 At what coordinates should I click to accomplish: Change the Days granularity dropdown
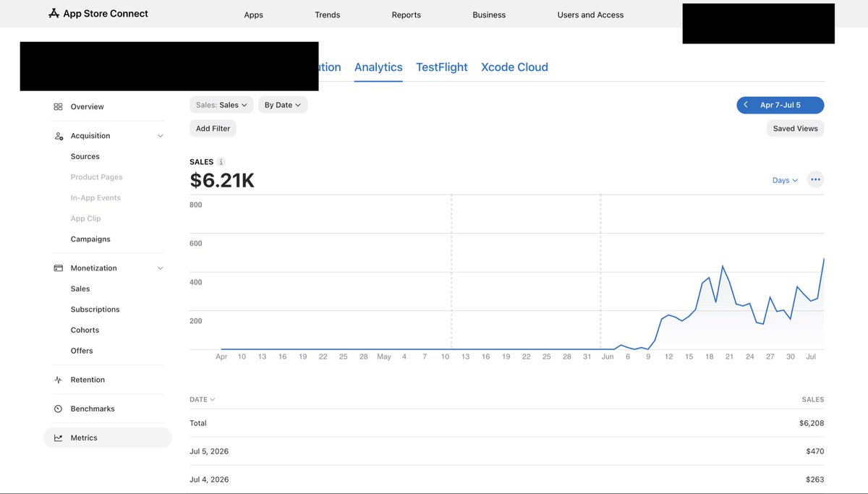[x=785, y=180]
